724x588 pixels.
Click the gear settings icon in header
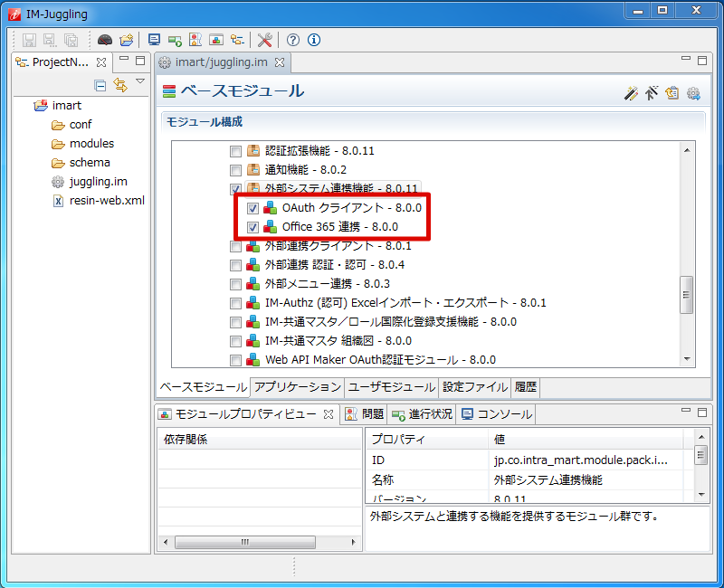click(x=693, y=94)
